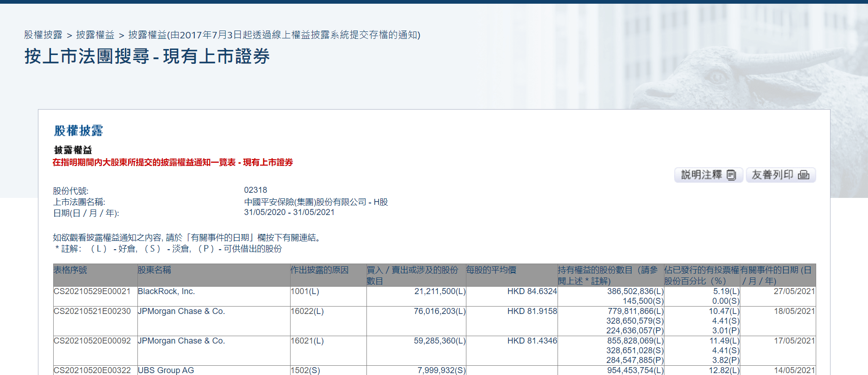Select form serial CS20210520E00322
The image size is (868, 375).
92,370
